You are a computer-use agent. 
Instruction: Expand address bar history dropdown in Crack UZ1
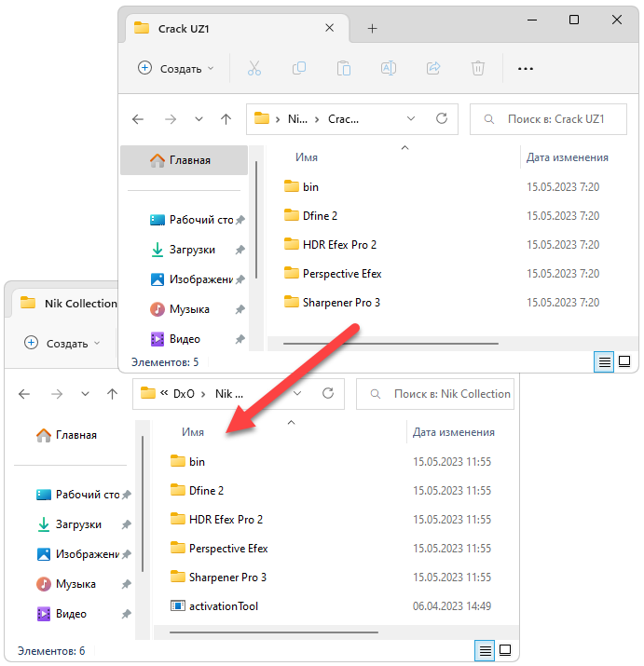(411, 119)
